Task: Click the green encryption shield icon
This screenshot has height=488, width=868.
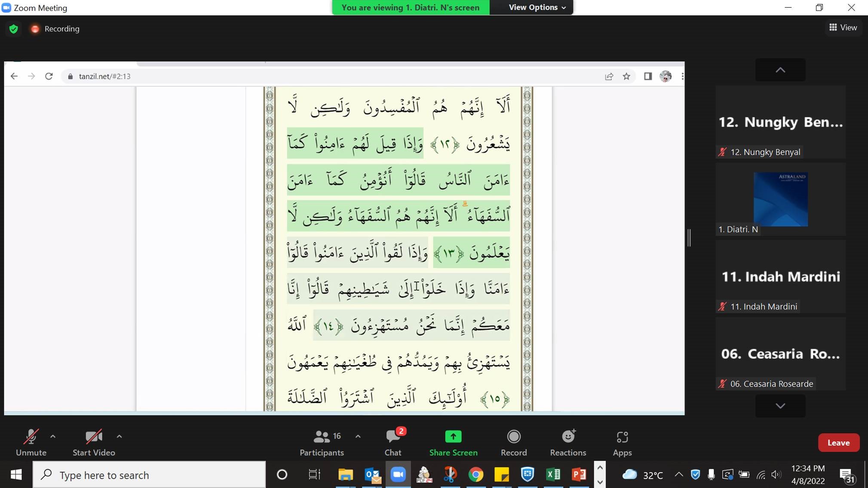Action: pyautogui.click(x=14, y=29)
